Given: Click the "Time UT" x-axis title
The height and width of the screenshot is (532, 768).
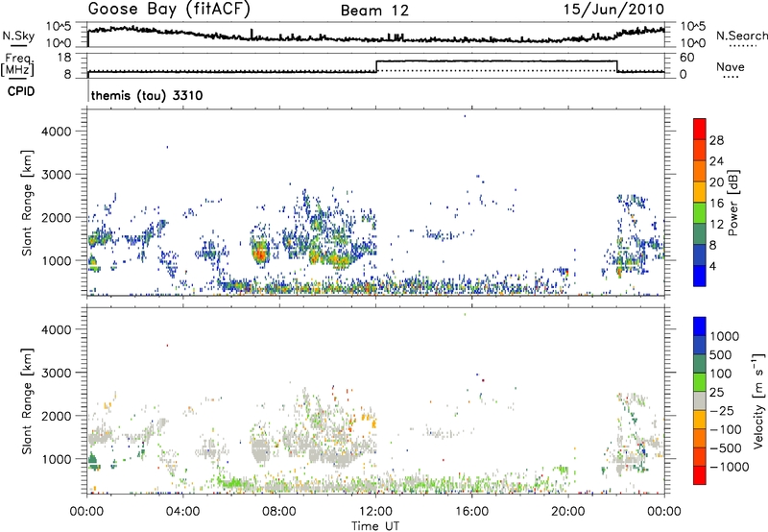Looking at the screenshot, I should (x=375, y=526).
